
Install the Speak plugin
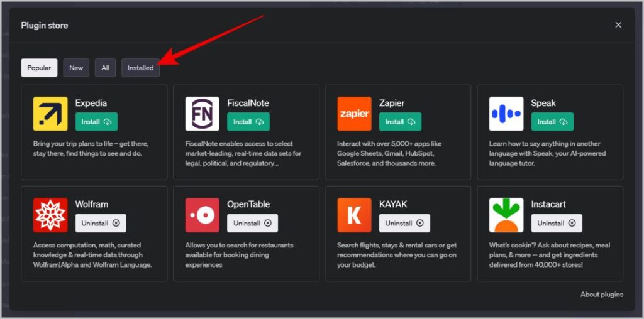[552, 122]
